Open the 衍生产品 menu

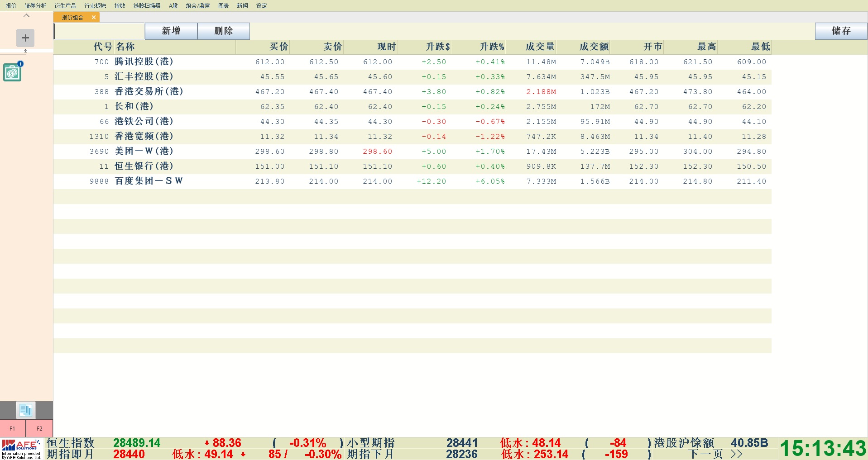point(65,5)
